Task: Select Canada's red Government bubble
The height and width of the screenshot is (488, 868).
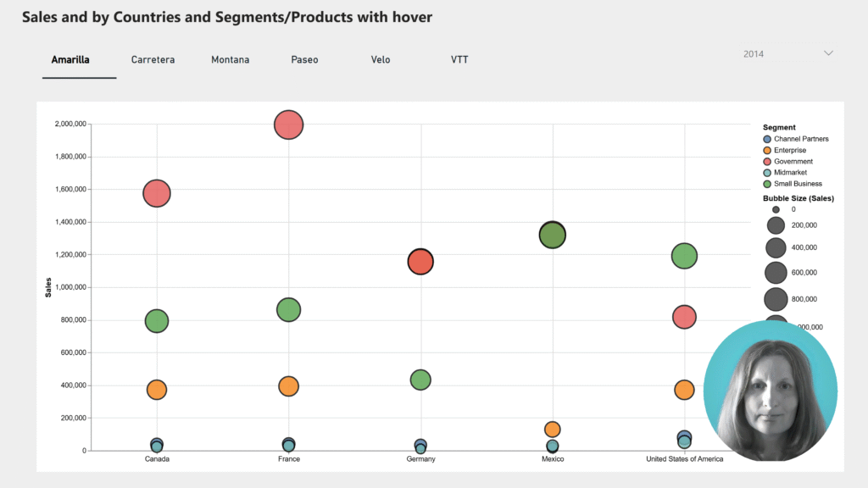Action: [x=157, y=193]
